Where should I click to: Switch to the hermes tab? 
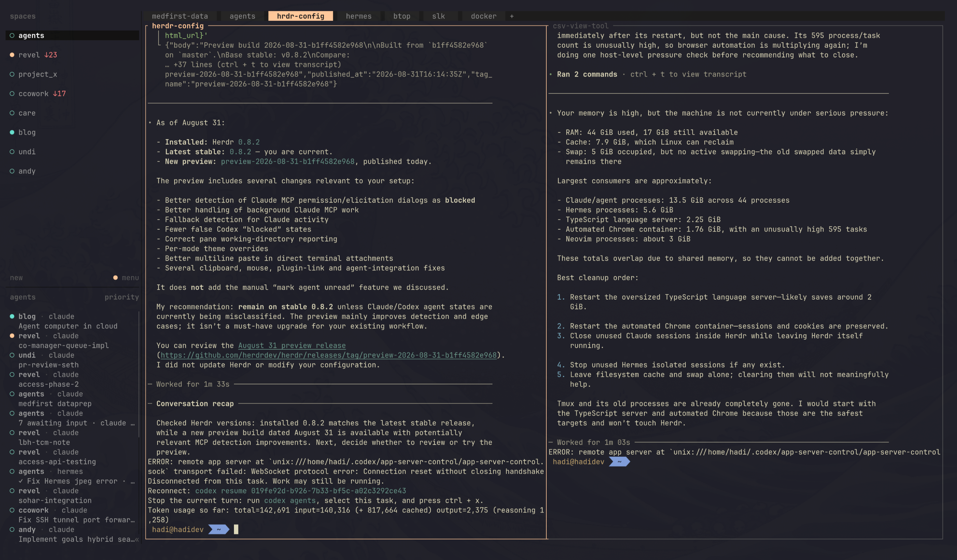(x=358, y=16)
